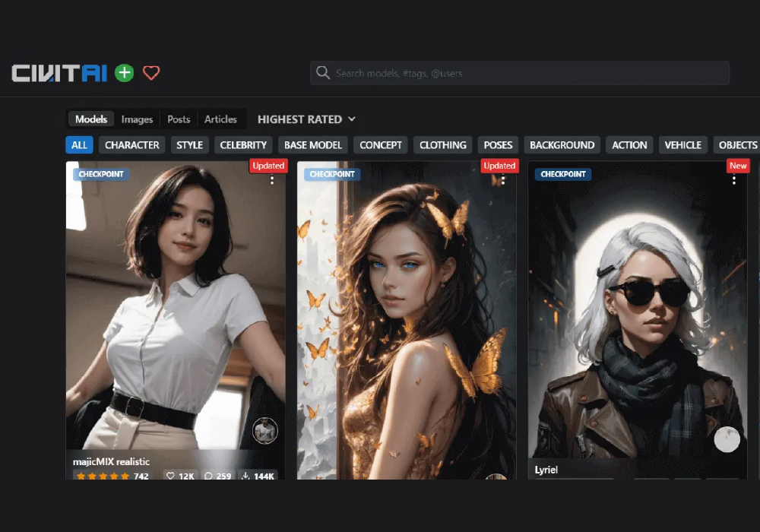Open the Articles tab
The height and width of the screenshot is (532, 760).
[220, 119]
